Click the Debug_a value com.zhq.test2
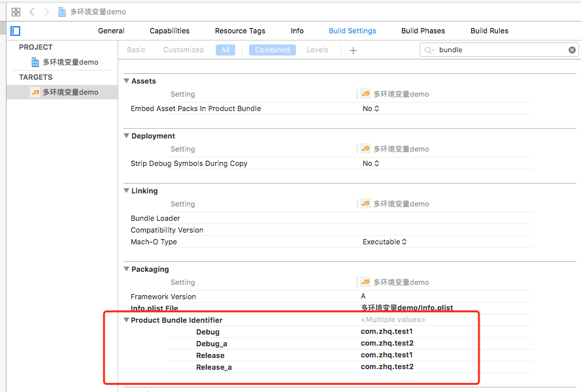The height and width of the screenshot is (392, 581). (x=387, y=343)
